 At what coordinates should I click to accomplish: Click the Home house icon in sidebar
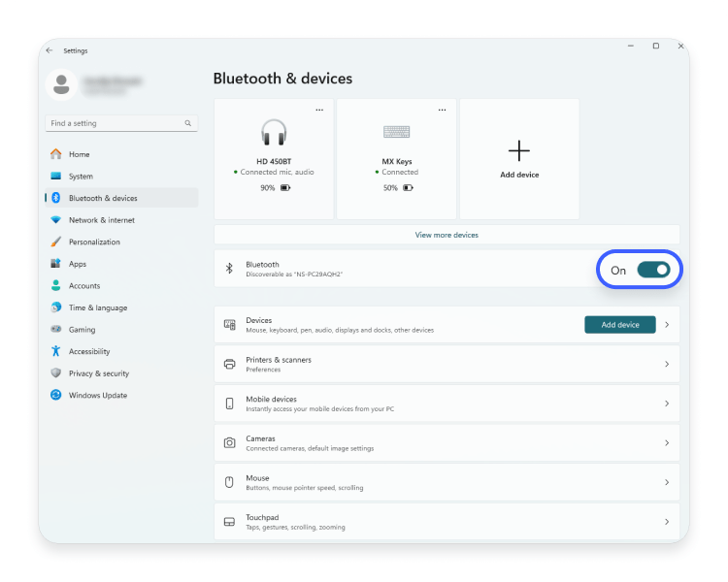coord(55,153)
